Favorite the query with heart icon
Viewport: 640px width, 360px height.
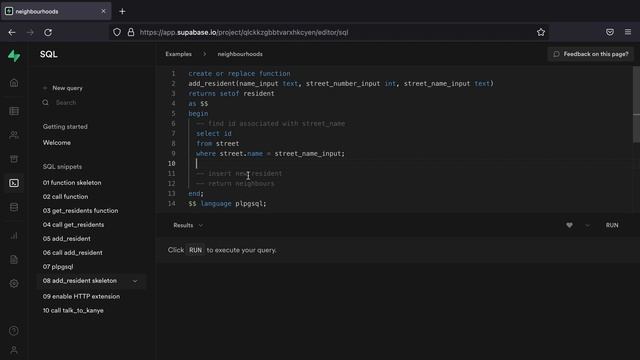pyautogui.click(x=569, y=225)
